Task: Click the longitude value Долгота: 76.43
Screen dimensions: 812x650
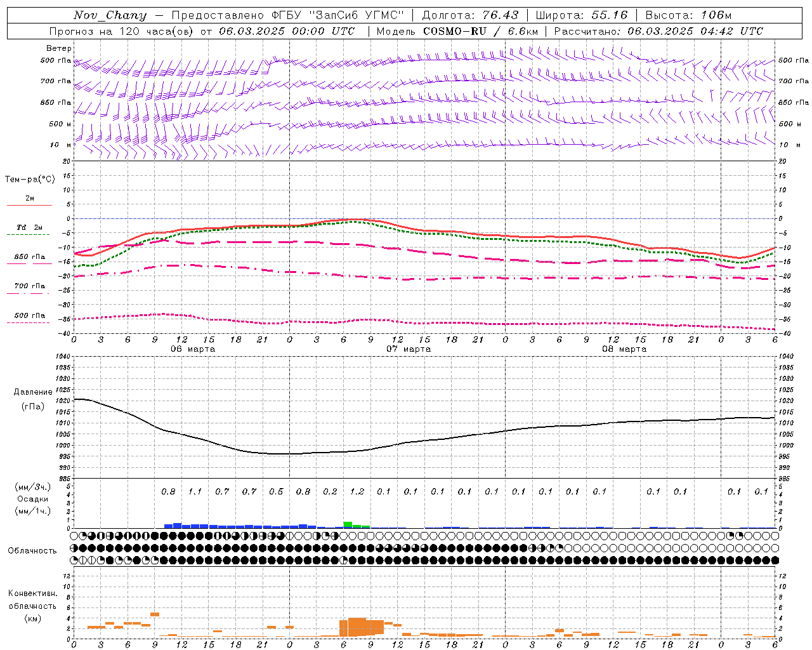Action: point(470,15)
